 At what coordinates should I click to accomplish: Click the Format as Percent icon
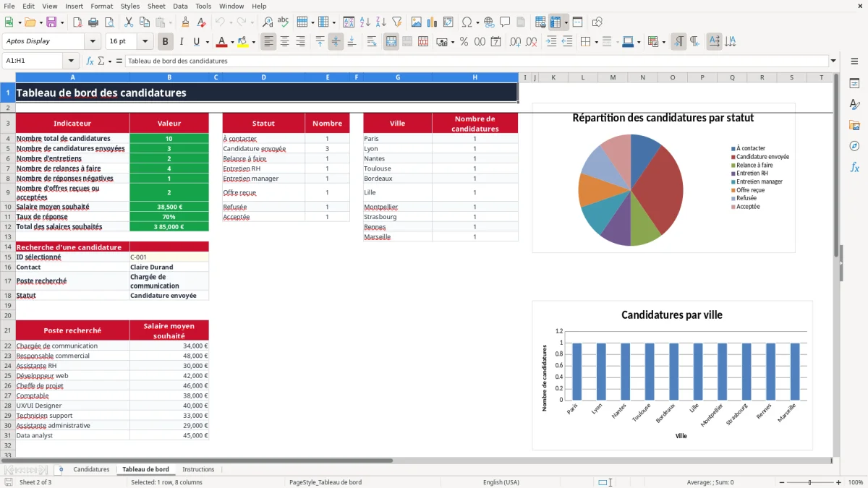tap(464, 42)
